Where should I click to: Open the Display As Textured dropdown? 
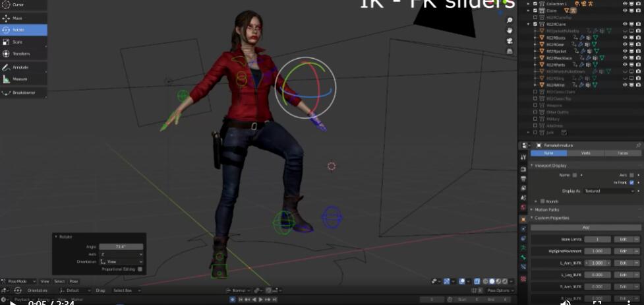pos(610,191)
